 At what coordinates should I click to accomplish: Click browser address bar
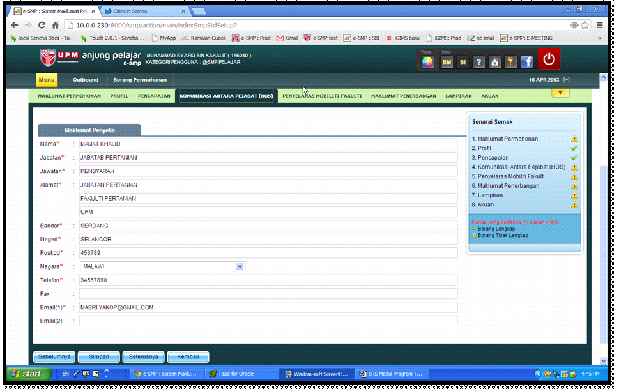click(x=316, y=25)
